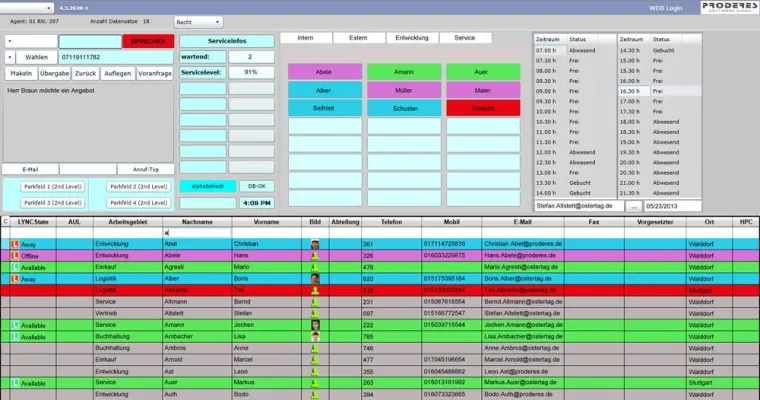Select the purple Müller speed-dial tile

[x=404, y=90]
